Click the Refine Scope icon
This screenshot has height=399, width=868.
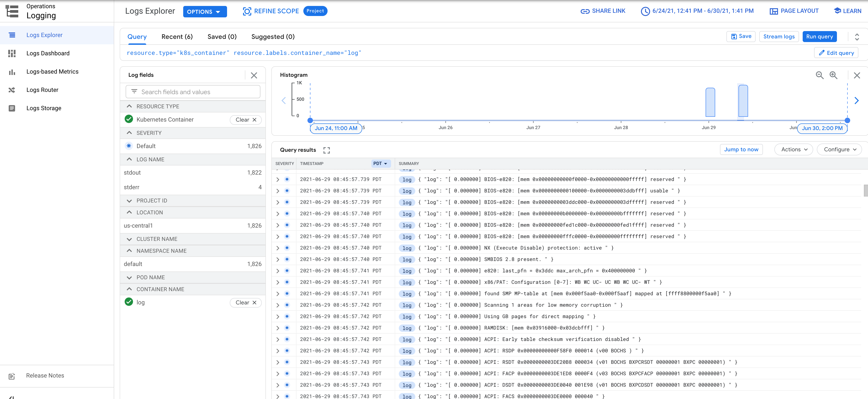[247, 11]
